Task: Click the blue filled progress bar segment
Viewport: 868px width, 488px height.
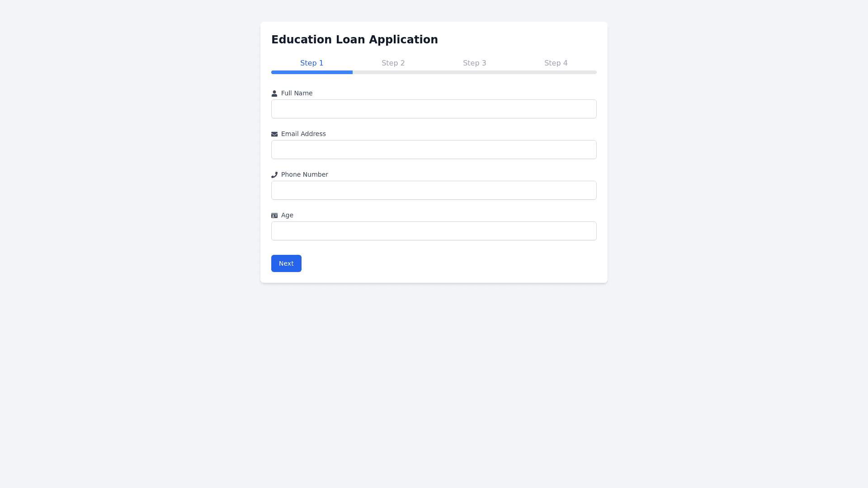Action: pyautogui.click(x=312, y=72)
